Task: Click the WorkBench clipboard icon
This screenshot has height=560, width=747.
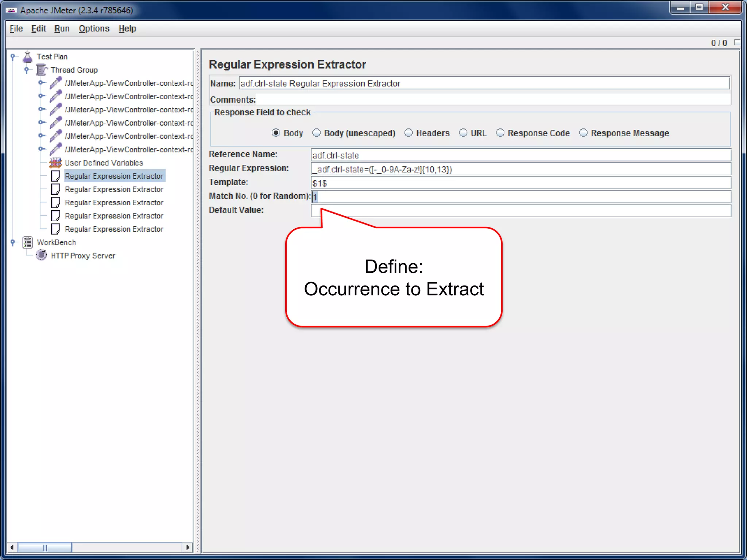Action: (28, 242)
